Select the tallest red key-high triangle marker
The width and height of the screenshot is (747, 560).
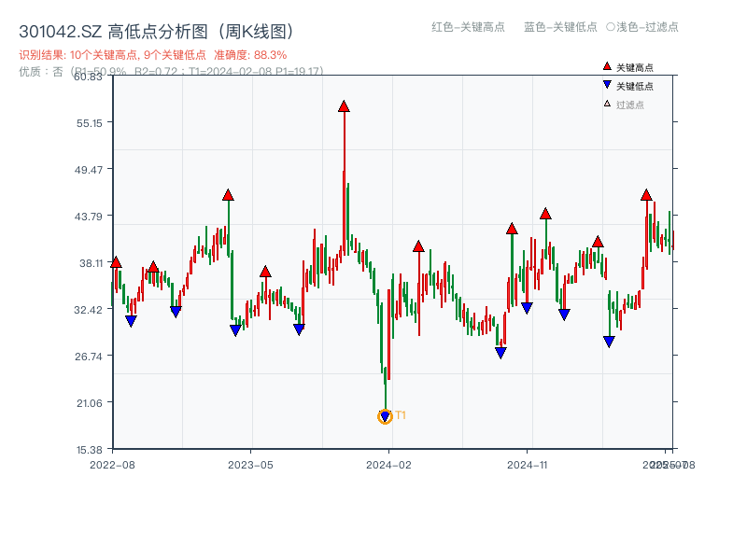tap(345, 107)
